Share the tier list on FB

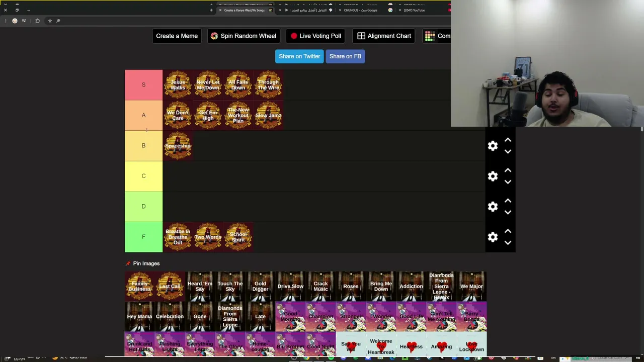pos(345,56)
